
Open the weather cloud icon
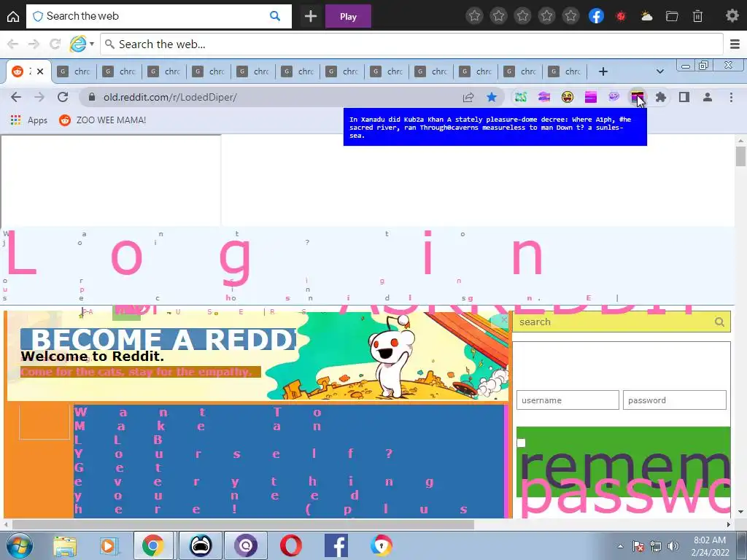click(646, 16)
